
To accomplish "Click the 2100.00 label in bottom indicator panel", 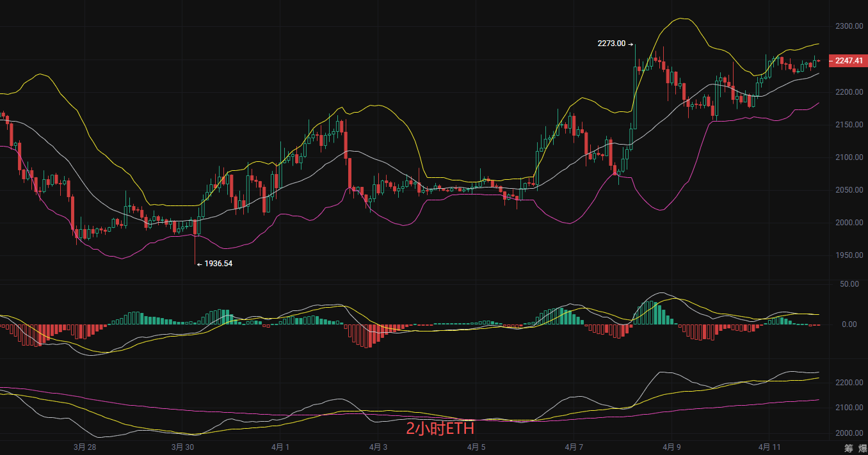I will click(x=849, y=408).
